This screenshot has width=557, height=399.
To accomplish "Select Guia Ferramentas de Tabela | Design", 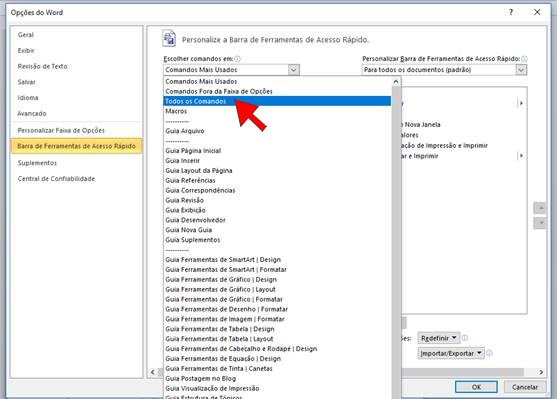I will coord(277,329).
